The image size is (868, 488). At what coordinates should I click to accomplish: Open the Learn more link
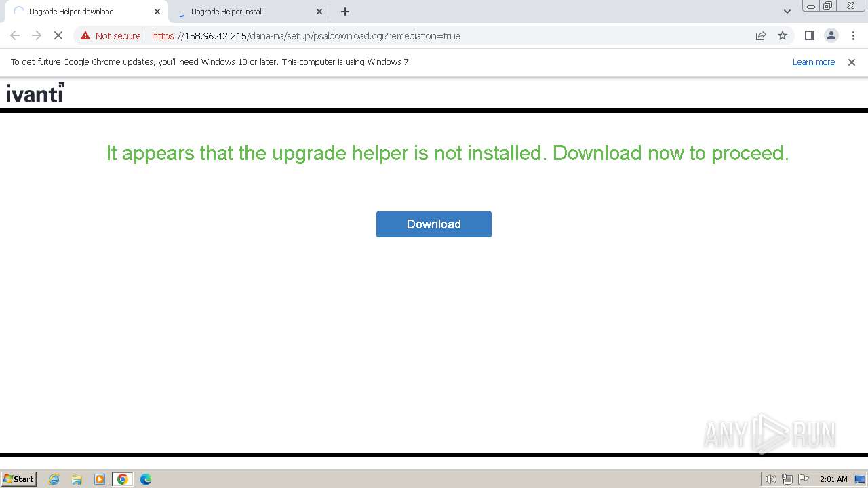[x=814, y=62]
